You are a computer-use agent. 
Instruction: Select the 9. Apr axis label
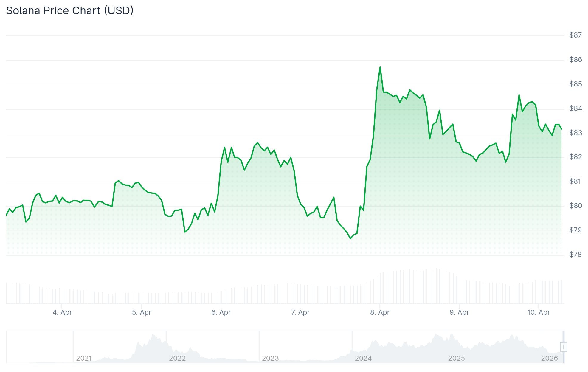459,312
